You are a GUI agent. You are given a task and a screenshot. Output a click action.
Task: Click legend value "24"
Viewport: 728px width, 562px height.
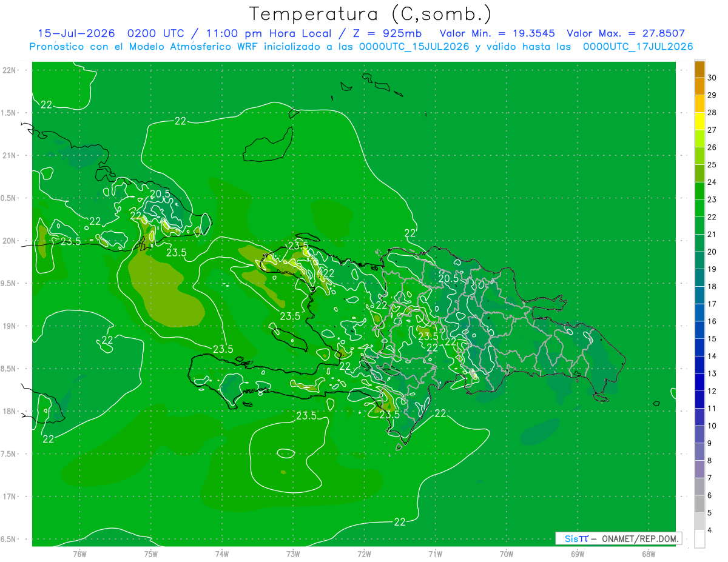712,182
